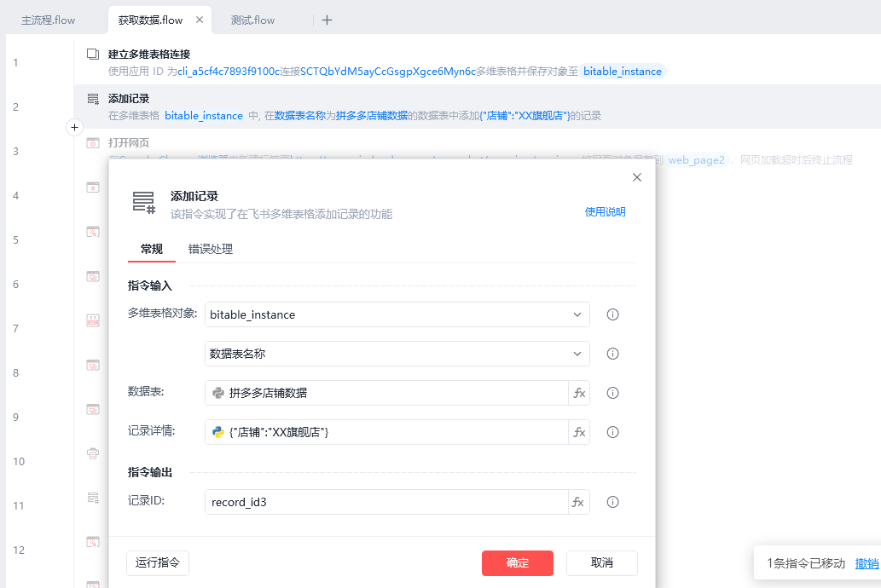881x588 pixels.
Task: Click 撤销 in the move notification
Action: [867, 563]
